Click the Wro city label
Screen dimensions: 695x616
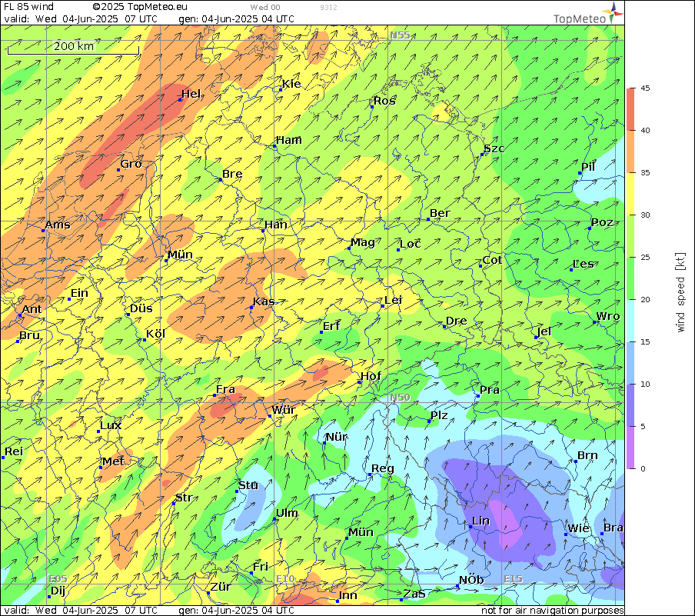point(608,316)
